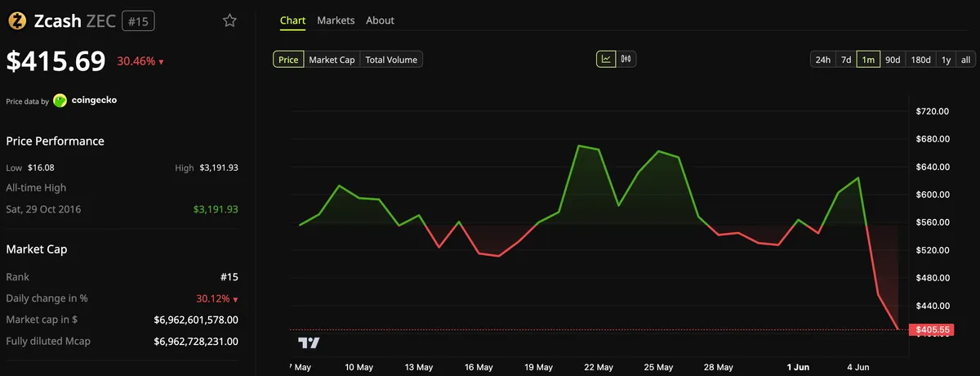Click the 22 May axis label
The image size is (980, 376).
click(x=599, y=367)
